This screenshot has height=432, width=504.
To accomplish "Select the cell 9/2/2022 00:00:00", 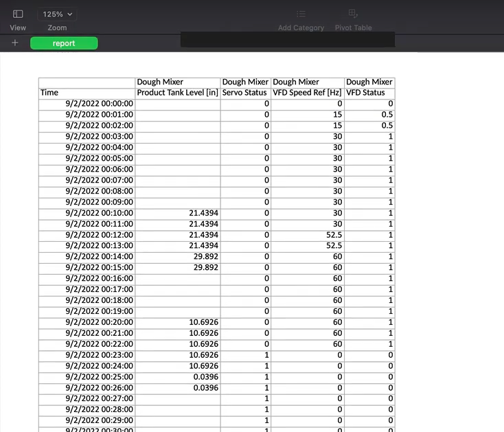I will click(87, 104).
